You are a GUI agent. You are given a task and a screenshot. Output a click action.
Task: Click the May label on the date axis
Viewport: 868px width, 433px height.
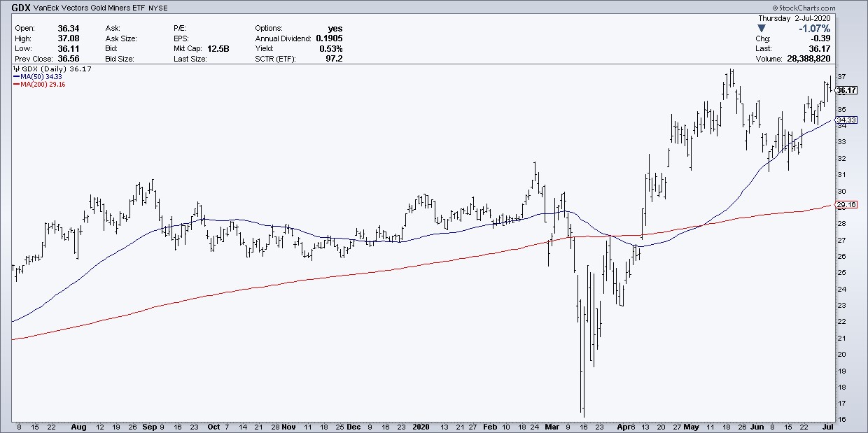coord(692,426)
